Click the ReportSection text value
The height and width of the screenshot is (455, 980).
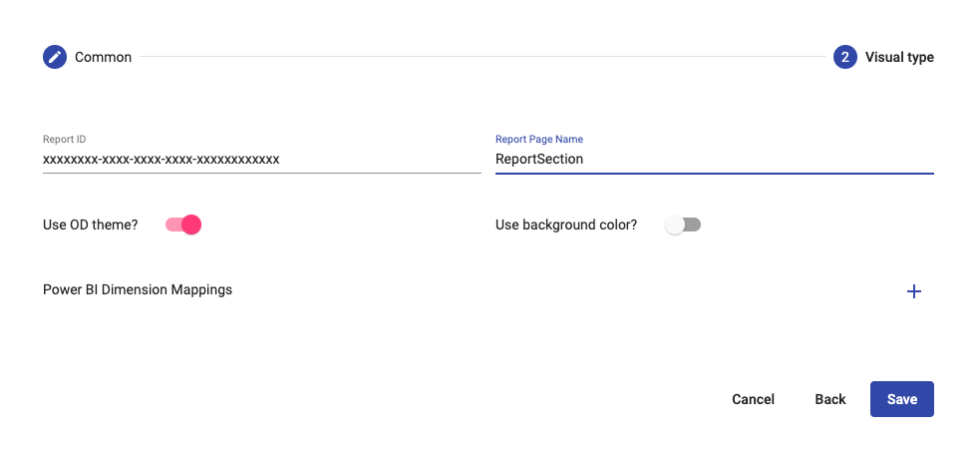click(539, 159)
